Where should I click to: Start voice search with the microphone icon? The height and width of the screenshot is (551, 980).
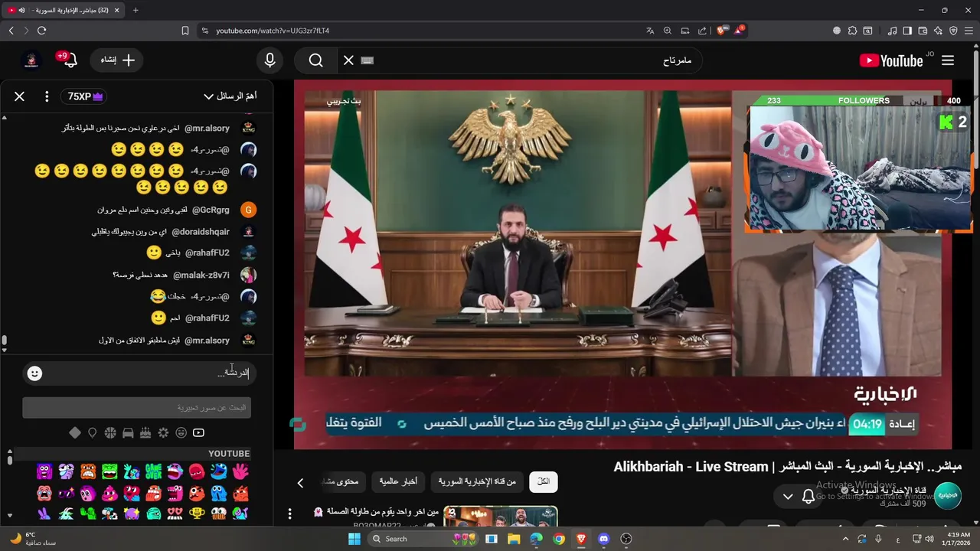click(x=269, y=60)
